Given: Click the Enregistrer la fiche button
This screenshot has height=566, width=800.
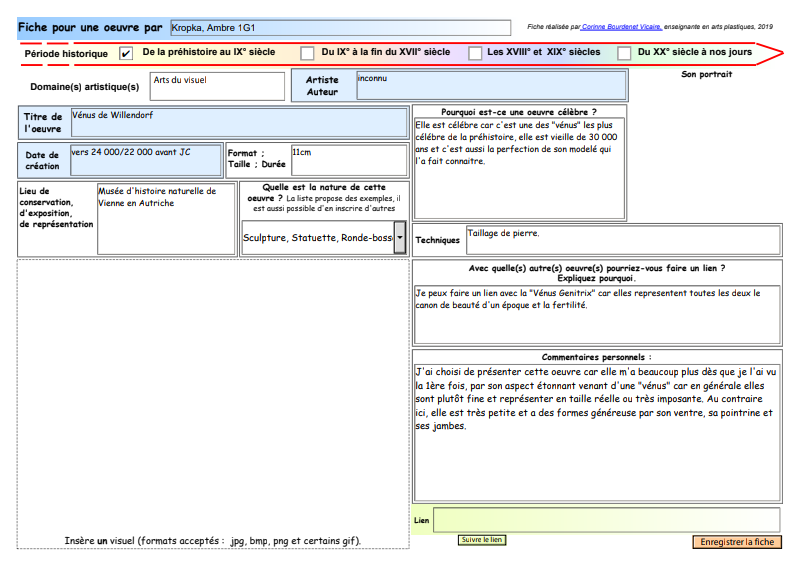Looking at the screenshot, I should 736,542.
